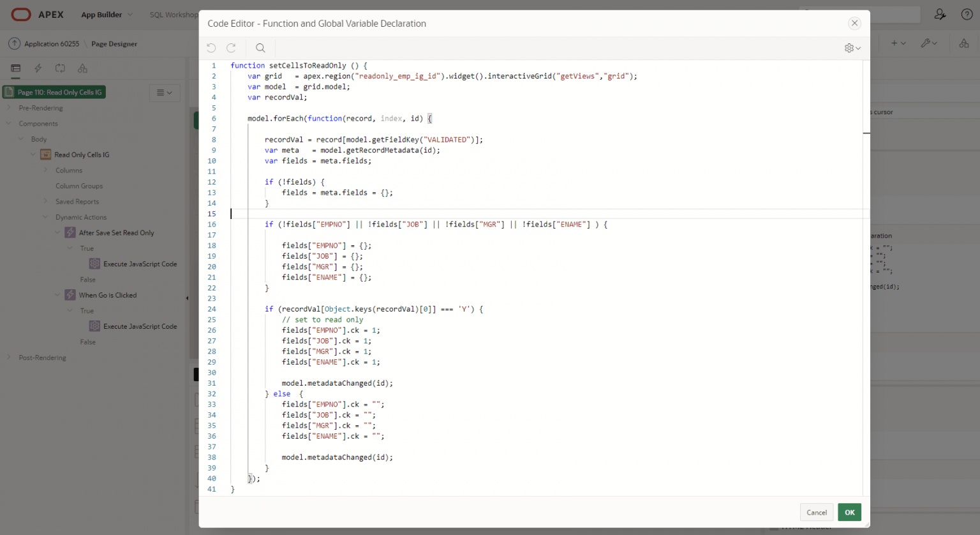Open the help question mark icon
980x535 pixels.
pyautogui.click(x=966, y=14)
